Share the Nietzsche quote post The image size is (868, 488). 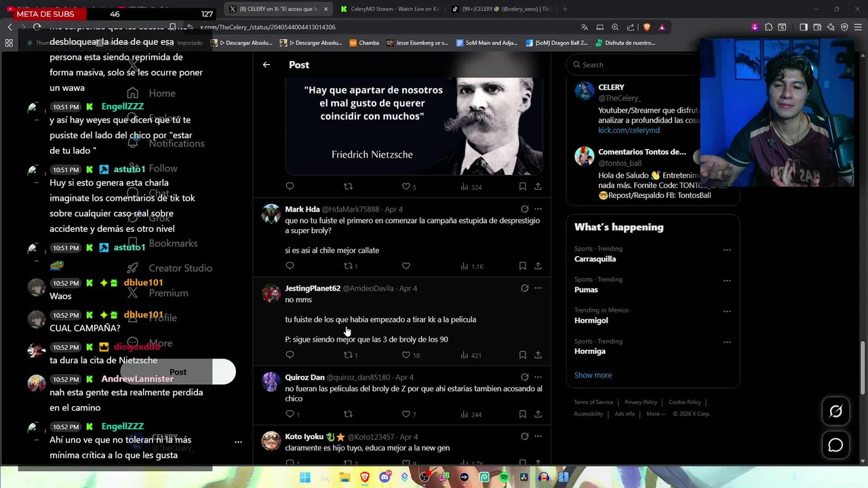538,186
